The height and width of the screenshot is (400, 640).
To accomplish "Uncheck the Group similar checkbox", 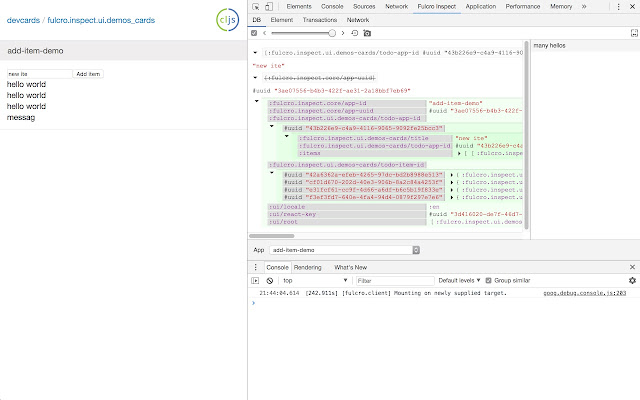I will [x=489, y=281].
